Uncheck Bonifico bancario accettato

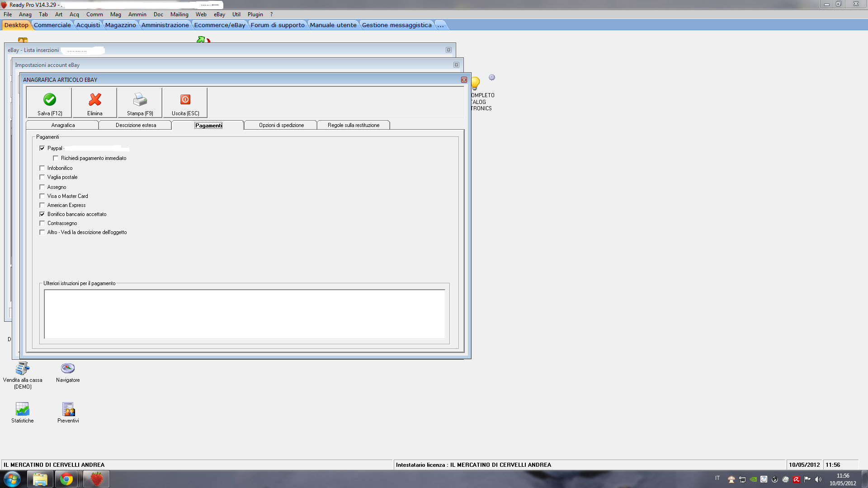click(42, 214)
